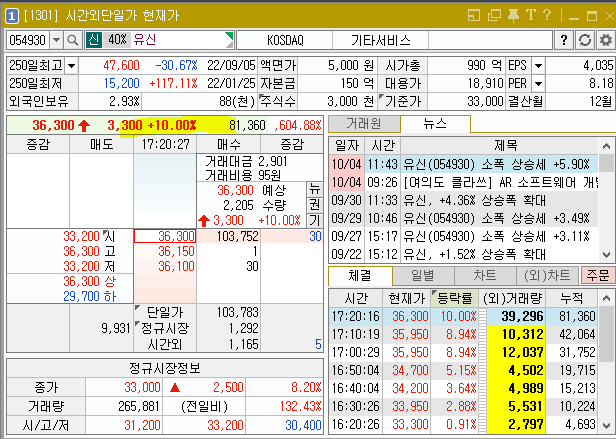The image size is (616, 439).
Task: Click the title bar question mark help icon
Action: 546,15
